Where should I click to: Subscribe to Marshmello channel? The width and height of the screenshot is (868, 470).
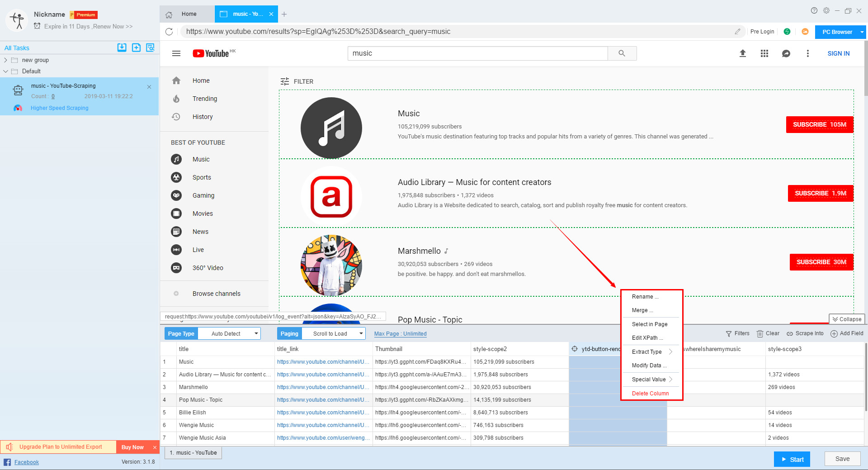point(821,262)
